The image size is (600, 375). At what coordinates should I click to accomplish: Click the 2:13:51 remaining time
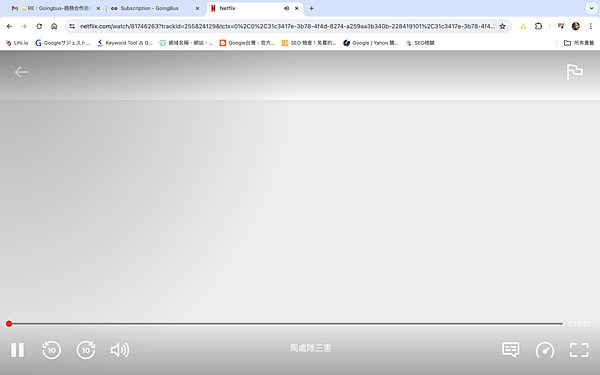click(x=579, y=324)
